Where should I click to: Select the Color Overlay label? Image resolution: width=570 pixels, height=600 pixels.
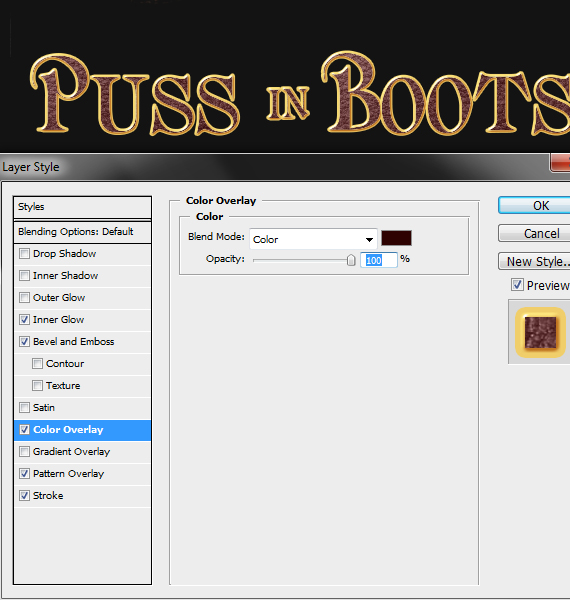[x=68, y=430]
